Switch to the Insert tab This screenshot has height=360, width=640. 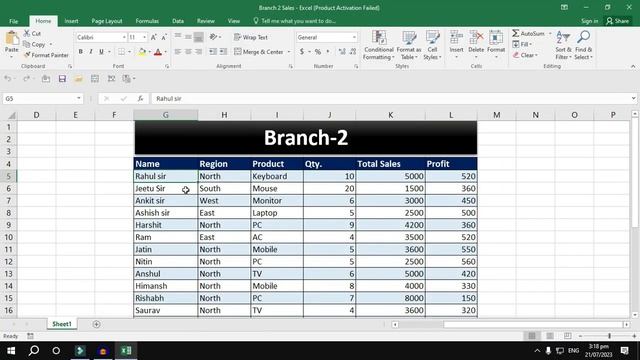pyautogui.click(x=71, y=21)
